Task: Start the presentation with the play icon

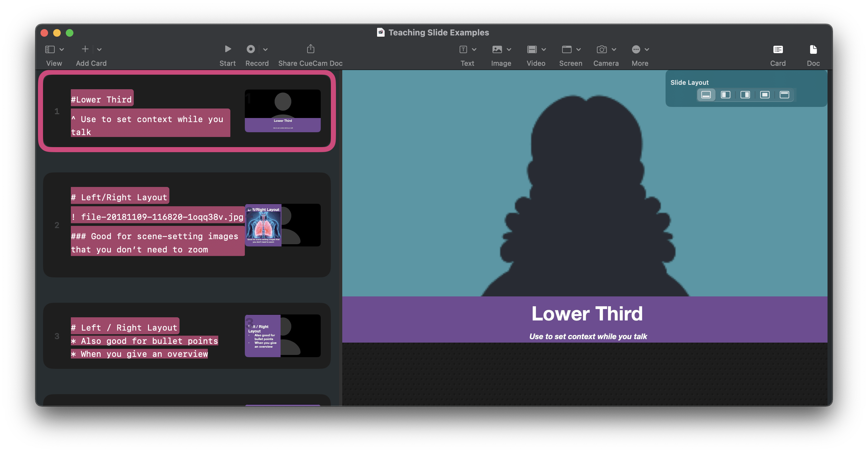Action: [228, 49]
